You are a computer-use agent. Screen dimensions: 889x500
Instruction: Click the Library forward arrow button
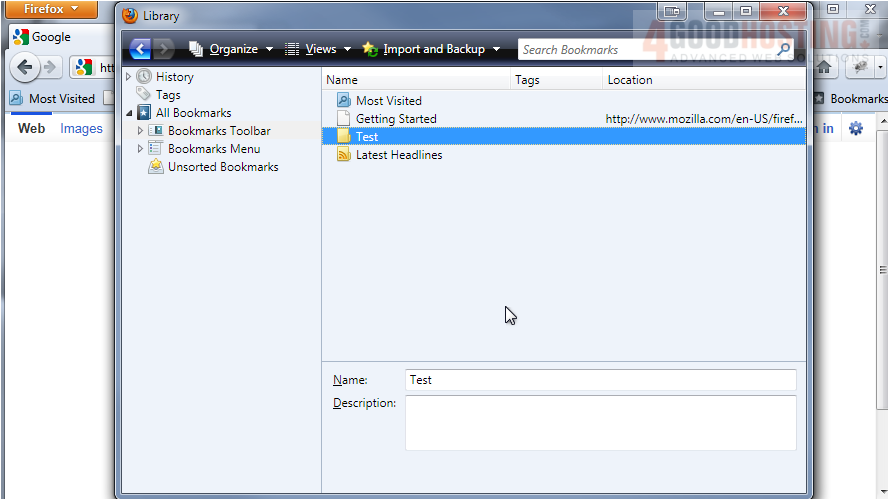pos(165,49)
